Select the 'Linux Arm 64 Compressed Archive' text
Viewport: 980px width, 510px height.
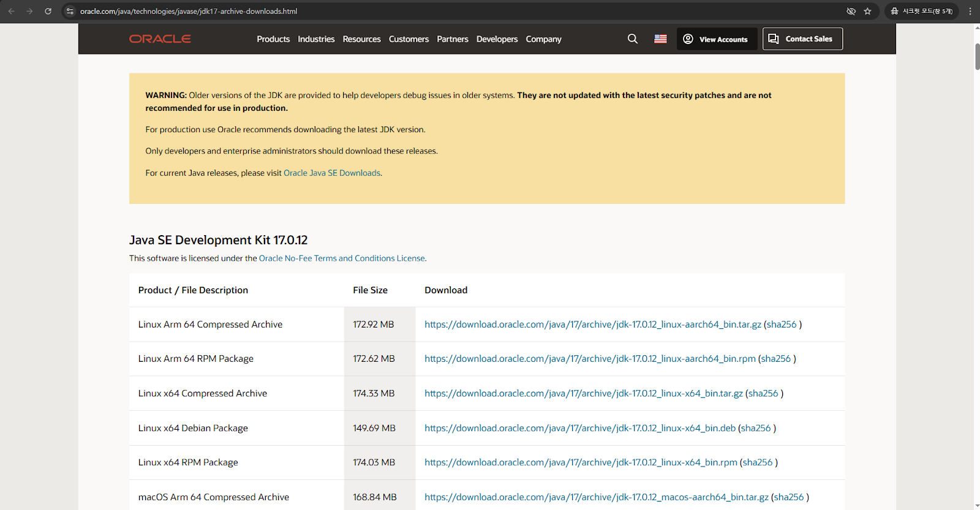[210, 324]
